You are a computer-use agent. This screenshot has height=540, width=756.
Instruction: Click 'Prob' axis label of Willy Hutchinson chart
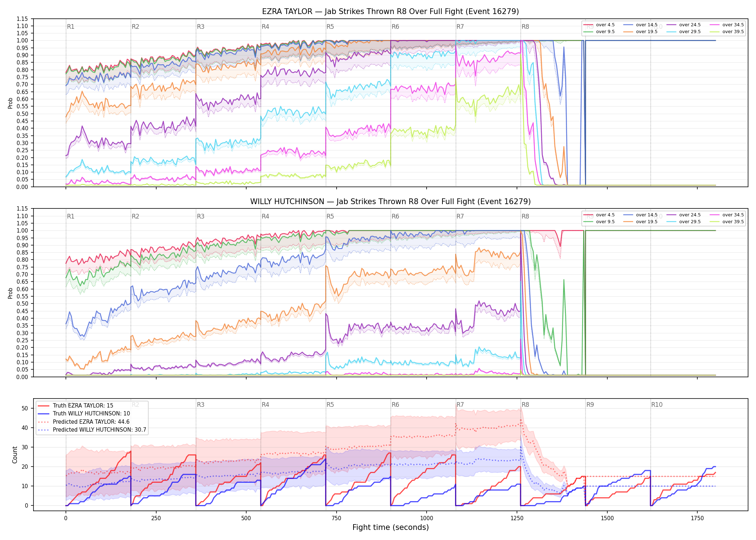[10, 293]
